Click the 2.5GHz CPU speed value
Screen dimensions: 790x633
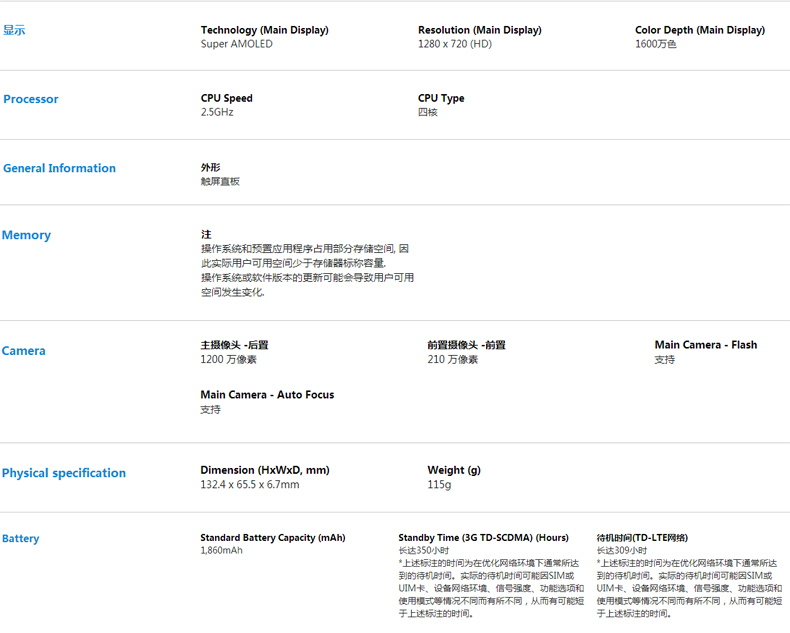click(x=217, y=112)
